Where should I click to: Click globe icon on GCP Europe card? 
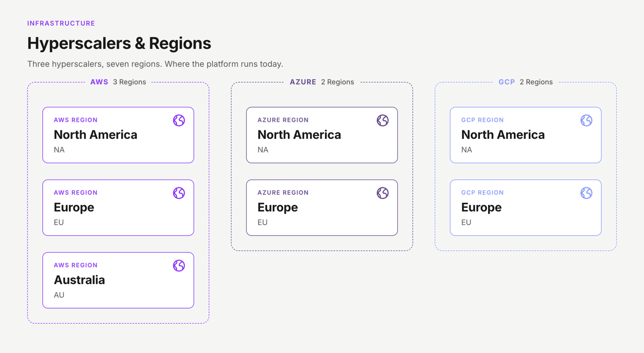pyautogui.click(x=587, y=193)
